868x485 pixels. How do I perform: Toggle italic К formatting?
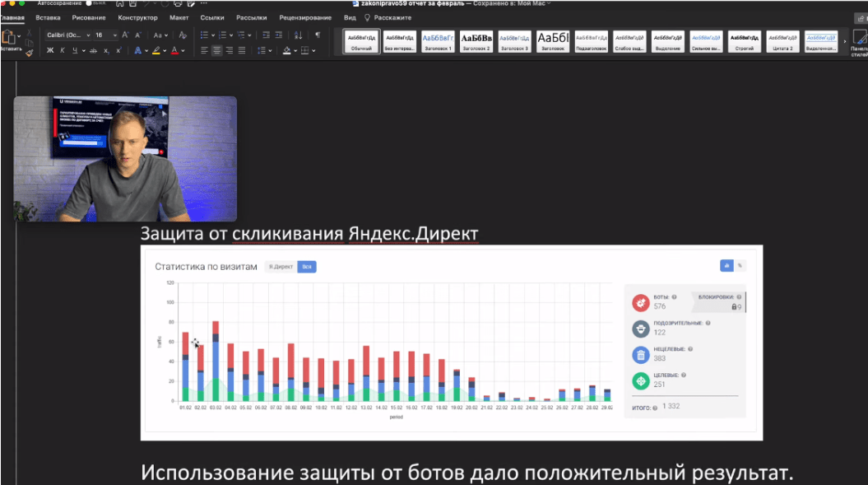(x=62, y=50)
